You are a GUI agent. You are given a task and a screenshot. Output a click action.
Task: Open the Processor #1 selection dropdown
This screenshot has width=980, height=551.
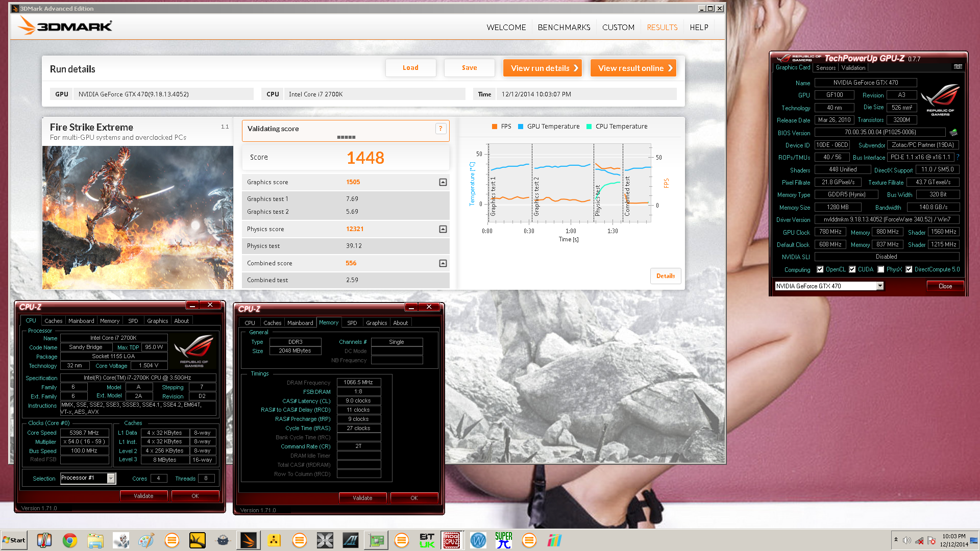click(x=111, y=478)
